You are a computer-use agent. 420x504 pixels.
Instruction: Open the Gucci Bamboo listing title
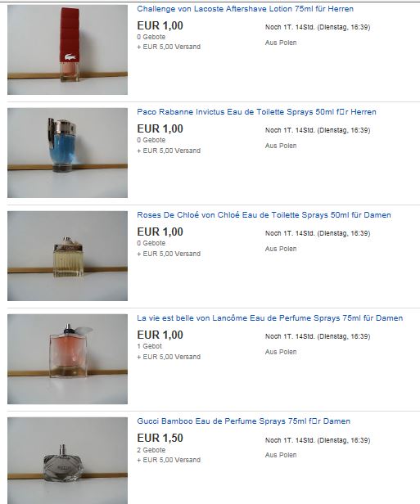click(243, 421)
